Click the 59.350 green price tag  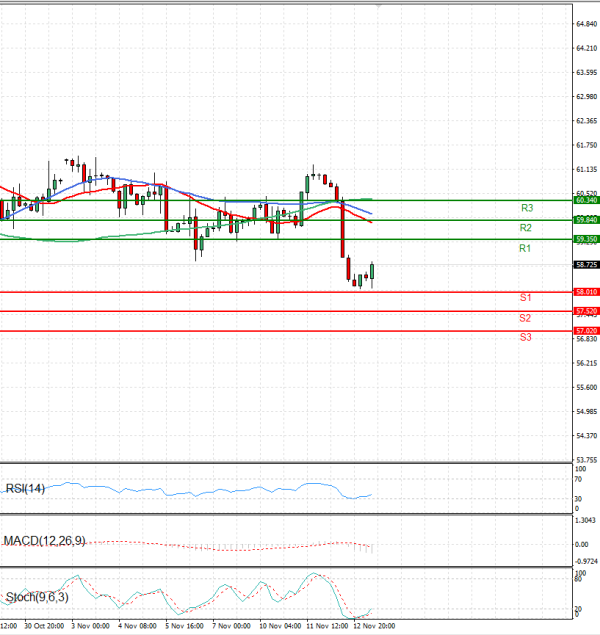[586, 239]
